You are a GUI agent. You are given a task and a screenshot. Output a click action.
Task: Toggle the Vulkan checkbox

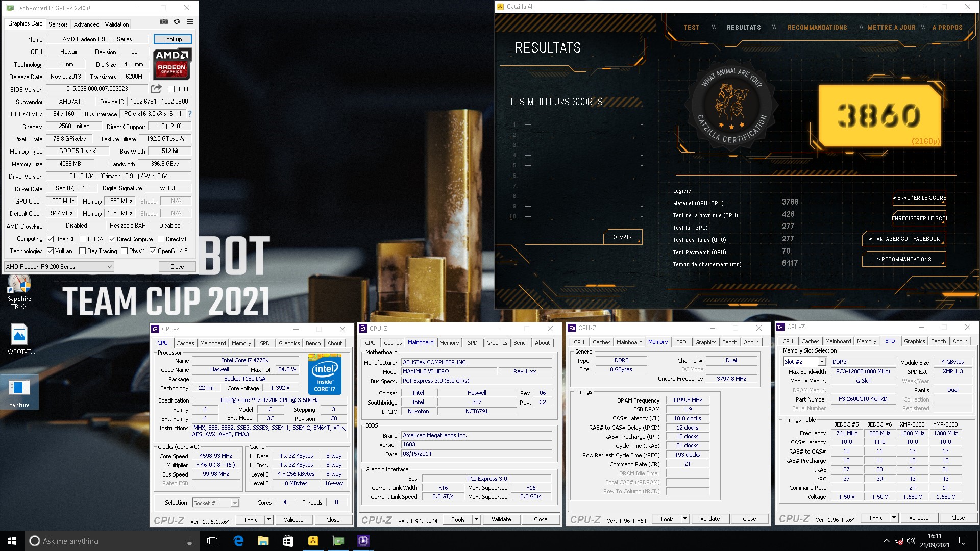click(x=50, y=251)
